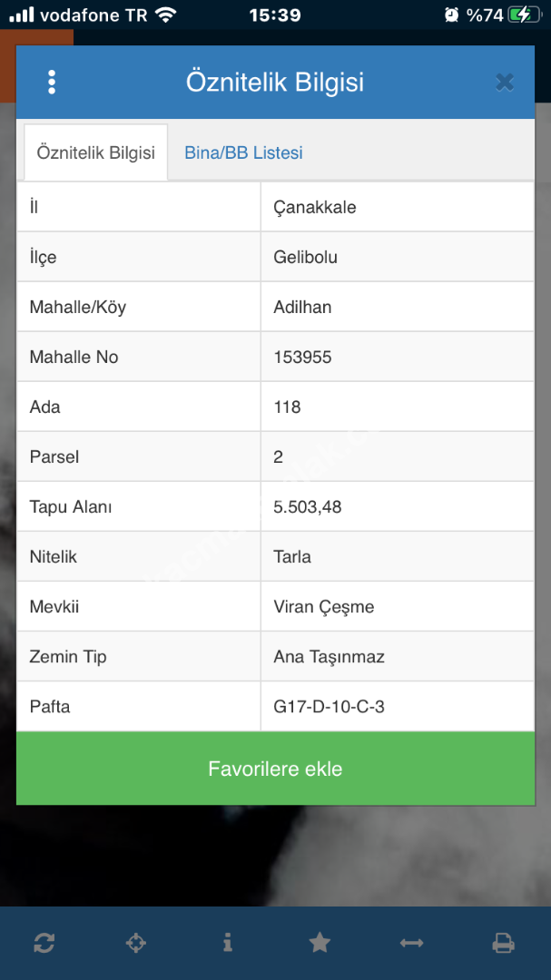Screen dimensions: 551x980
Task: Tap the Mahalle No value 153955
Action: coord(302,357)
